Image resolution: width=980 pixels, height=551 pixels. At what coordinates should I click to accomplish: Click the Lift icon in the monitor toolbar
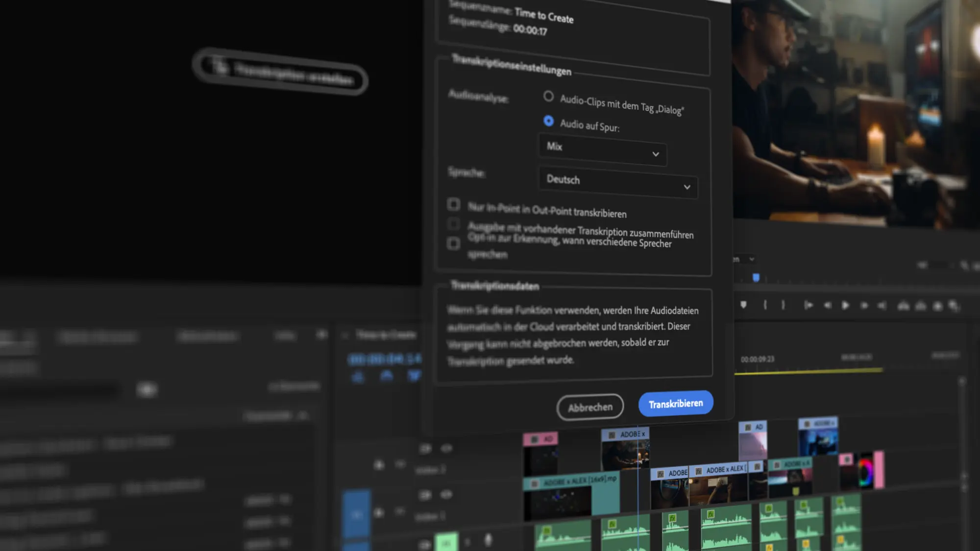click(903, 306)
